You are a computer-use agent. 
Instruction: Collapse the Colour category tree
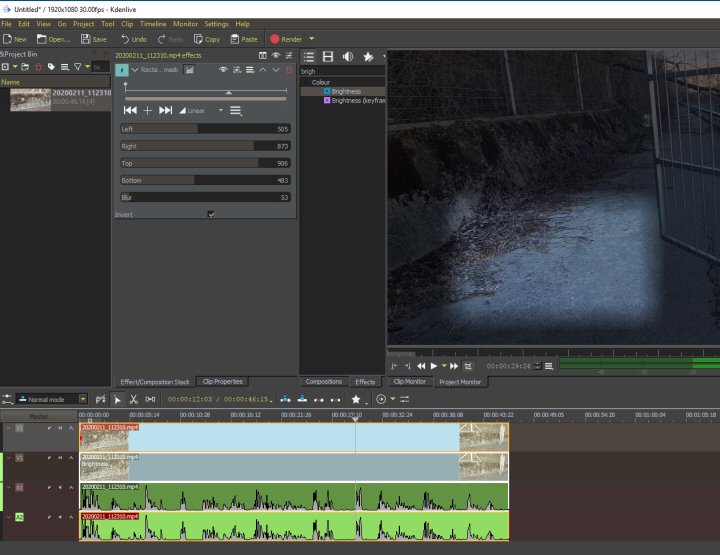(306, 82)
